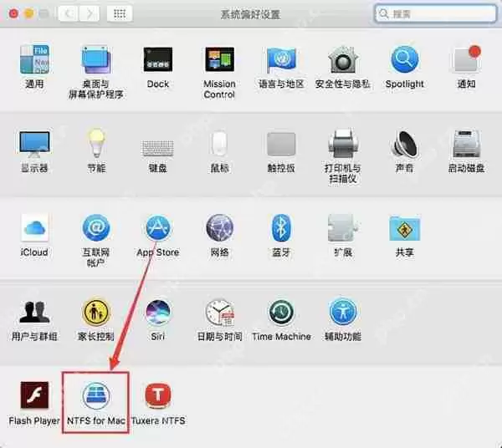Open the 鼠标 (Mouse) pane
This screenshot has width=502, height=448.
click(x=219, y=144)
